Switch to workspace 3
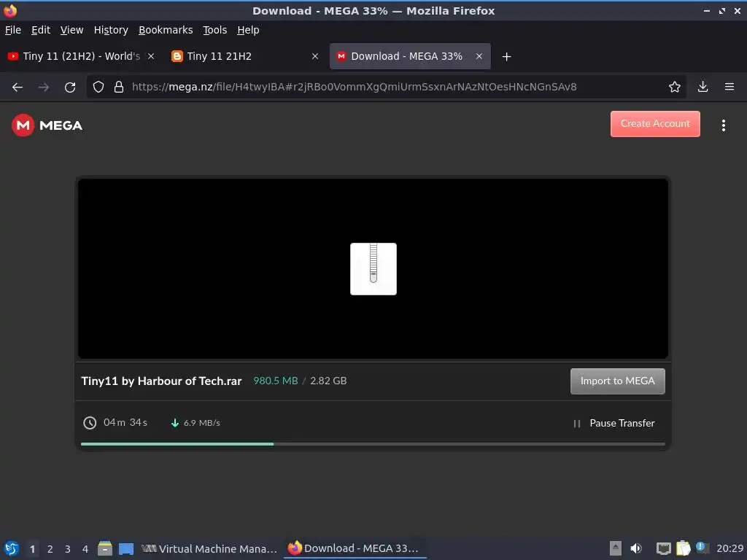 click(68, 549)
